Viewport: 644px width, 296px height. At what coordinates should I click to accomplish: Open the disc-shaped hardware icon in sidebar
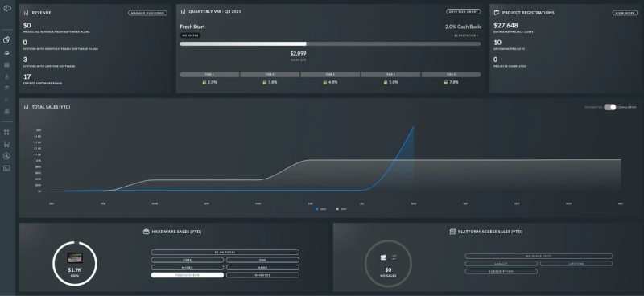[x=6, y=53]
